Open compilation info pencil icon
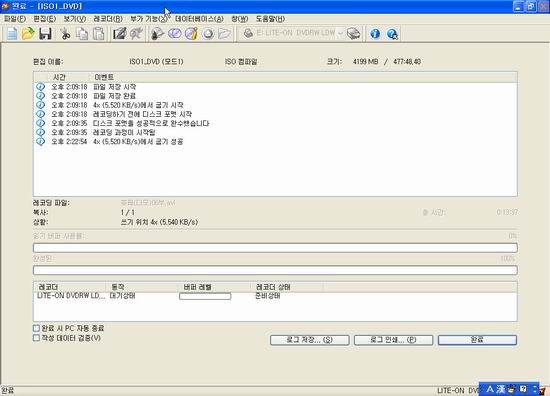550x396 pixels. click(119, 34)
